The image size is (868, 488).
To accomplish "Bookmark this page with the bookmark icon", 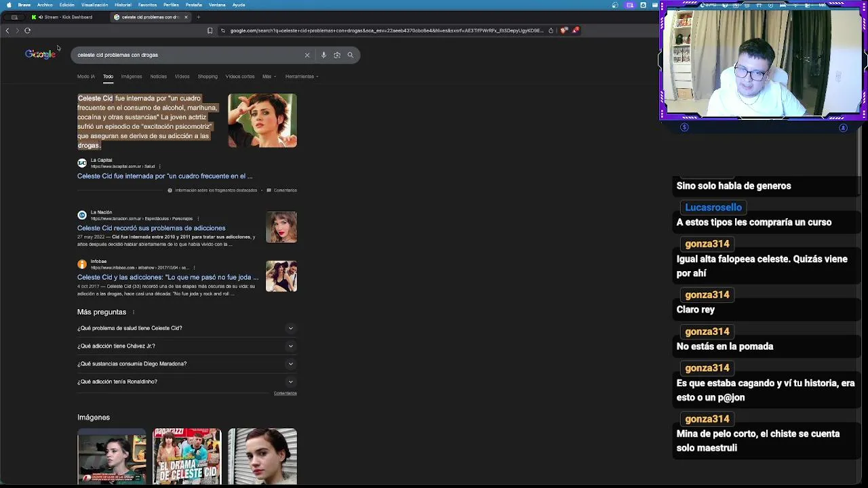I will tap(210, 30).
